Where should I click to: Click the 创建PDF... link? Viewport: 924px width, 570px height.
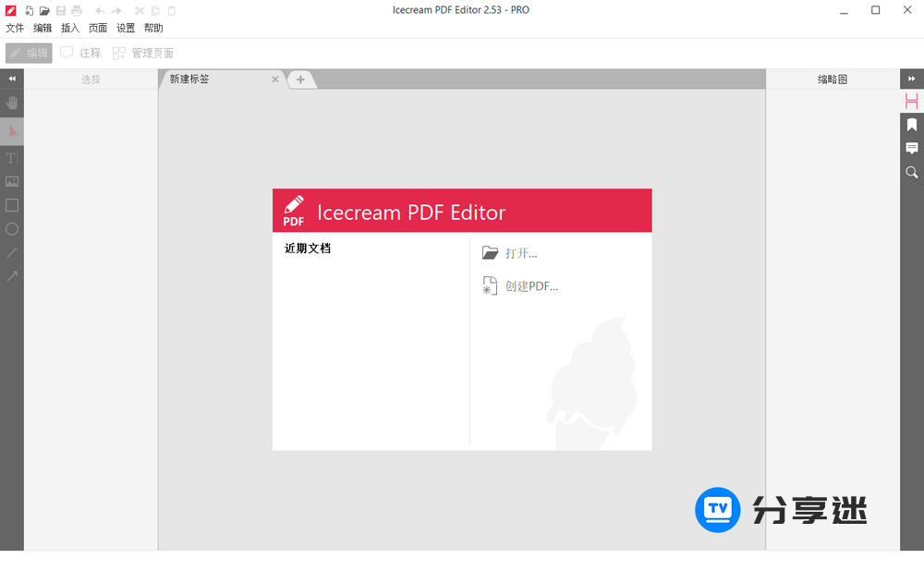(x=532, y=285)
